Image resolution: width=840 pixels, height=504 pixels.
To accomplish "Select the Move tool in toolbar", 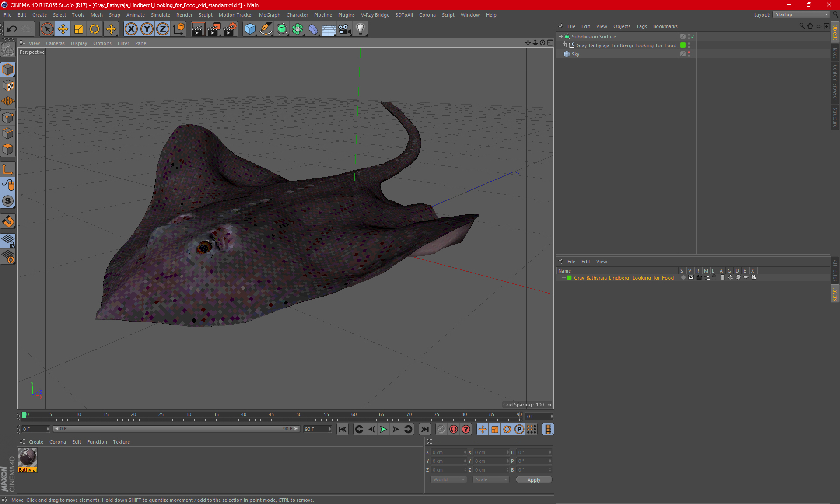I will (63, 29).
